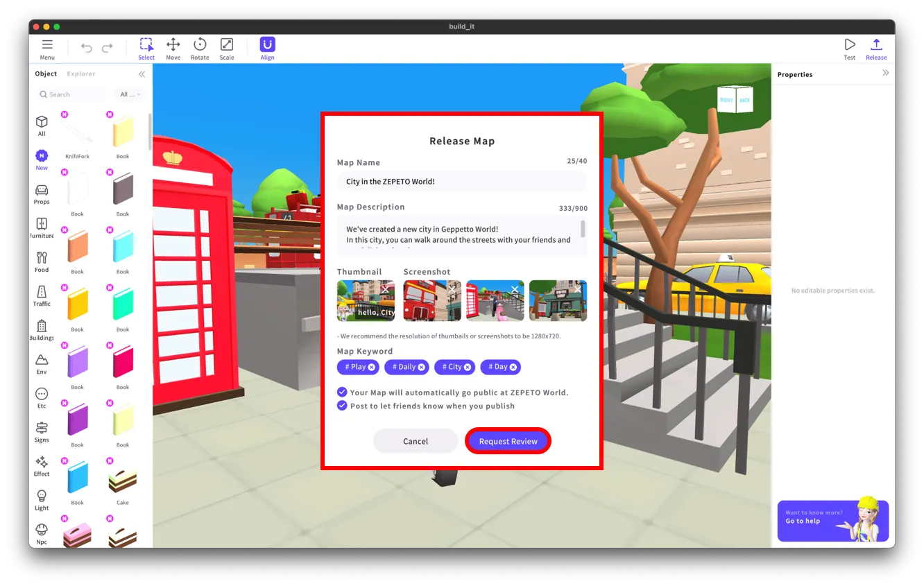Activate the Rotate tool
Image resolution: width=924 pixels, height=586 pixels.
coord(200,49)
